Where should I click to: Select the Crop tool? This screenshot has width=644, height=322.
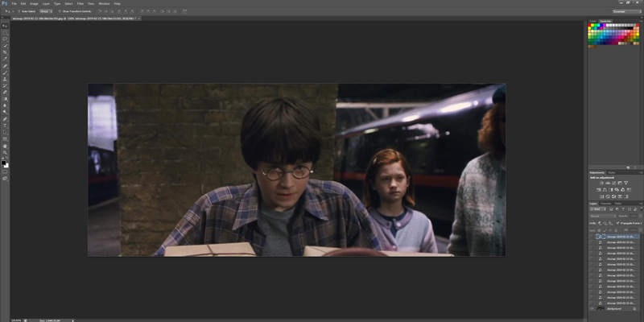[5, 52]
